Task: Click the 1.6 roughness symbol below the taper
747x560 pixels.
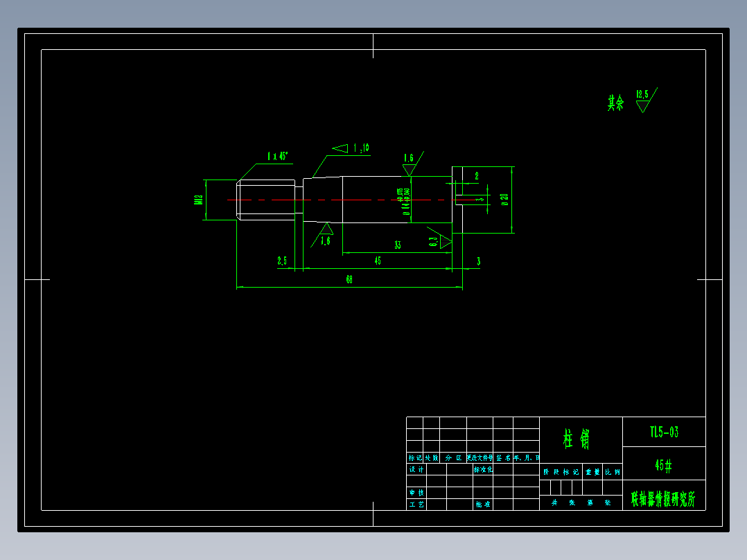Action: tap(322, 235)
